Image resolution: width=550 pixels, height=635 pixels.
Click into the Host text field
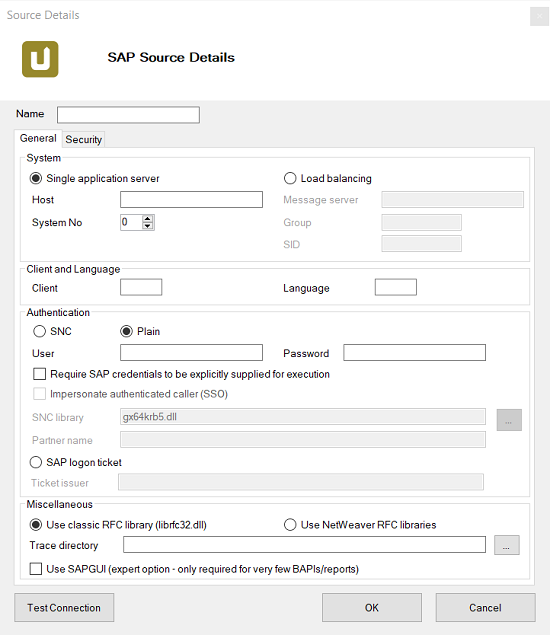pyautogui.click(x=192, y=200)
